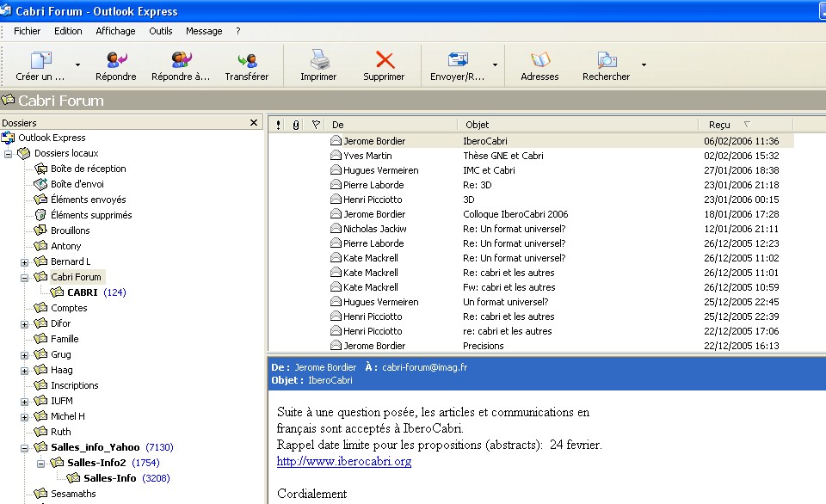Open the Fichier menu
Screen dimensions: 826x504
(x=27, y=31)
